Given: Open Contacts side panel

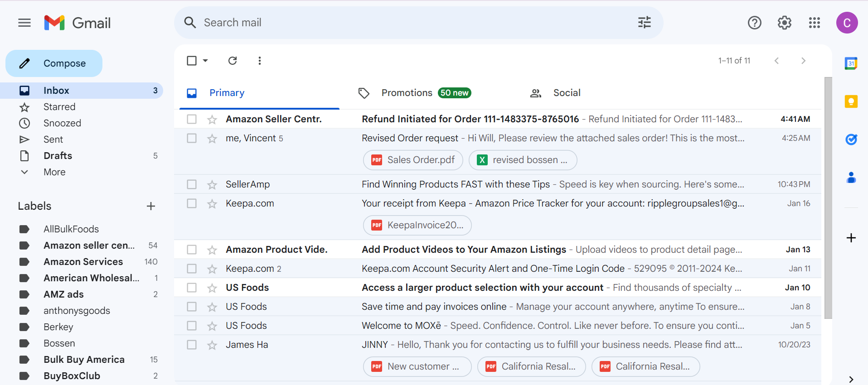Looking at the screenshot, I should (851, 178).
